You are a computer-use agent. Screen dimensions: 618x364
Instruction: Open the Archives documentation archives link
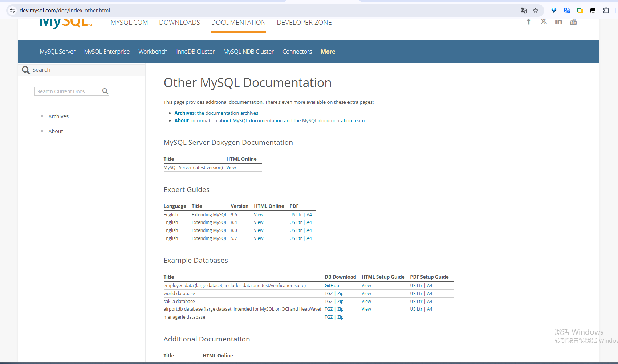[x=216, y=113]
